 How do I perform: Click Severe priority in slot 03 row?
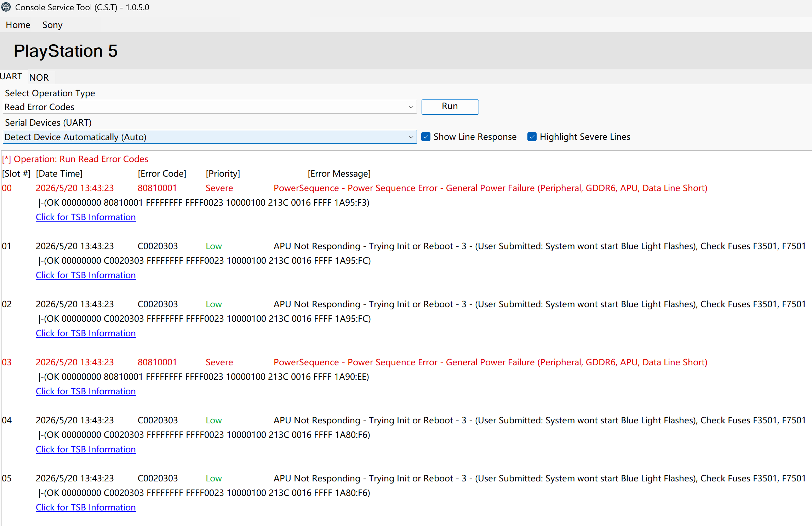click(x=219, y=362)
